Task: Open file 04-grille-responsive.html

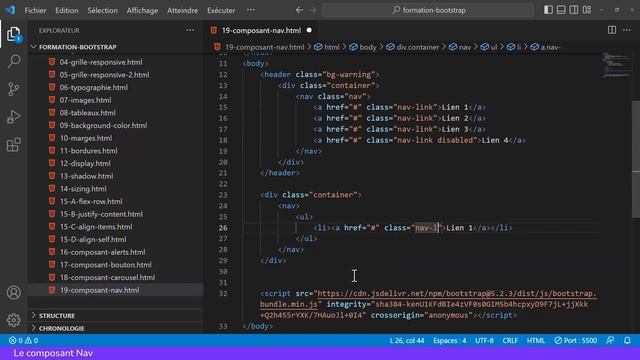Action: coord(100,62)
